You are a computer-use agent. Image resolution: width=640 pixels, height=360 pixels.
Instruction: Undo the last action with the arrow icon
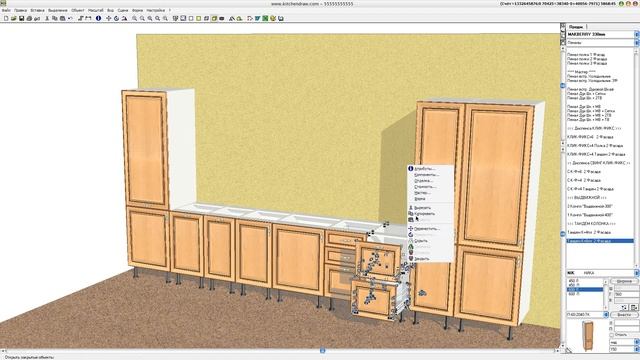tap(70, 18)
